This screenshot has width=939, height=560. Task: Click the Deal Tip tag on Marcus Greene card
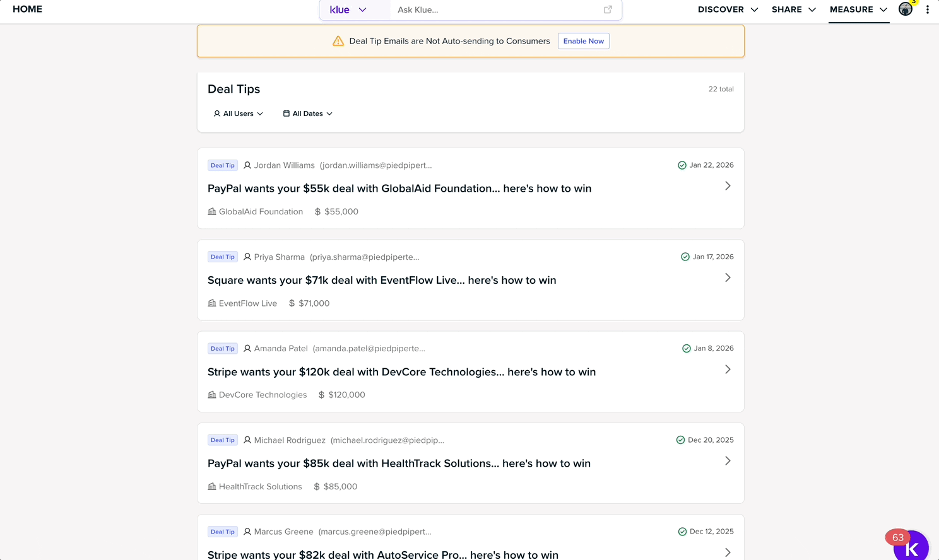tap(223, 532)
